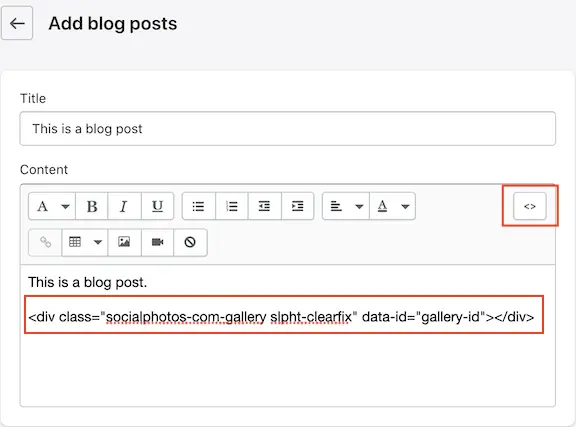Insert a numbered list

[x=232, y=206]
